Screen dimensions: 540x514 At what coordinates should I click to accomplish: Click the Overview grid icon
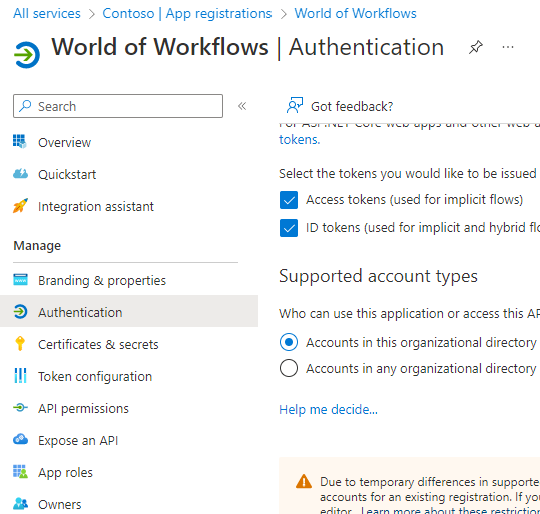20,141
